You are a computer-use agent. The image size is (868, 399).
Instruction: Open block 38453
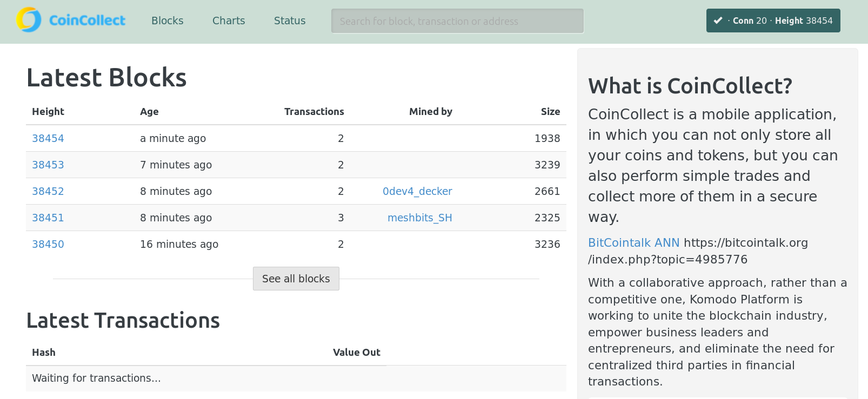click(48, 165)
